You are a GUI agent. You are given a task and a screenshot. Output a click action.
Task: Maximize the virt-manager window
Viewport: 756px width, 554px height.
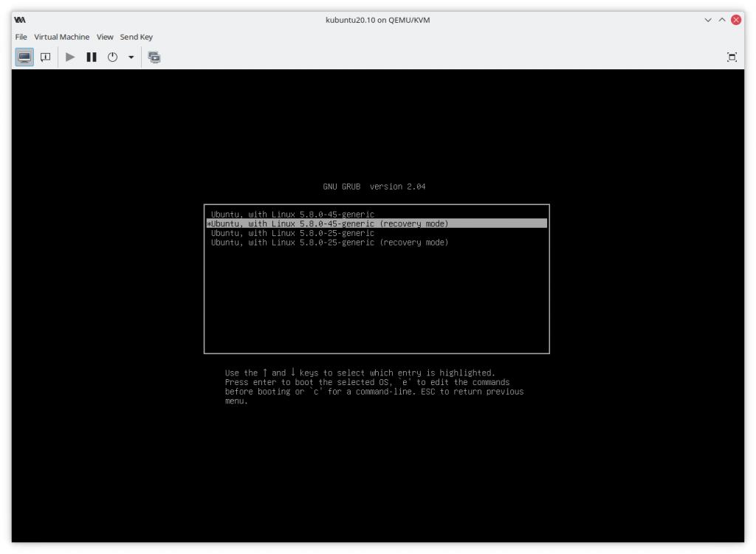pyautogui.click(x=722, y=20)
